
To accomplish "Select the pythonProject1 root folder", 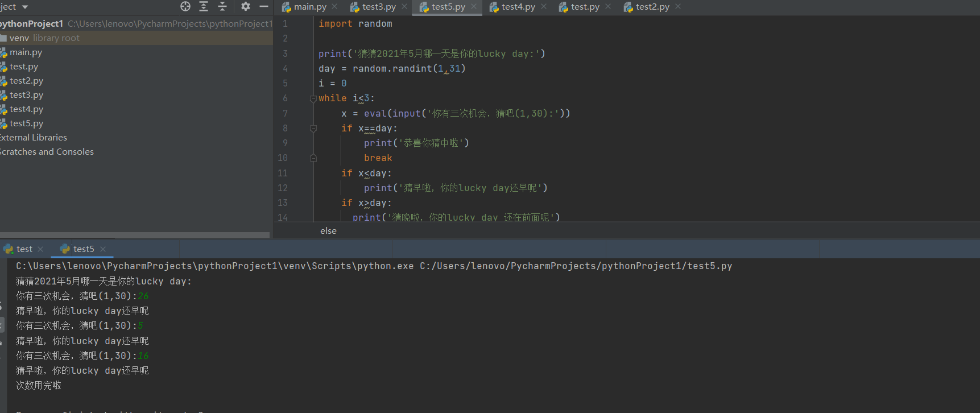I will click(137, 23).
